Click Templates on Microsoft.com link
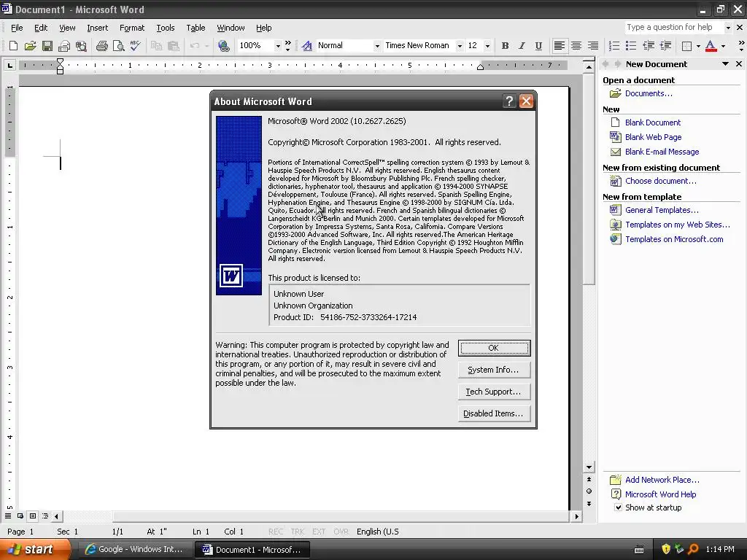The width and height of the screenshot is (747, 560). (674, 239)
